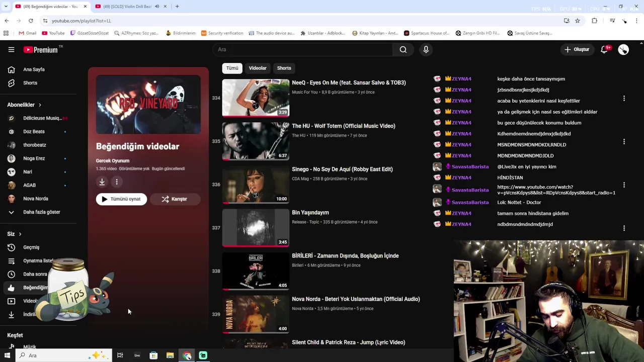The width and height of the screenshot is (644, 362).
Task: Open Bin Yaşındayım video title
Action: pos(310,213)
